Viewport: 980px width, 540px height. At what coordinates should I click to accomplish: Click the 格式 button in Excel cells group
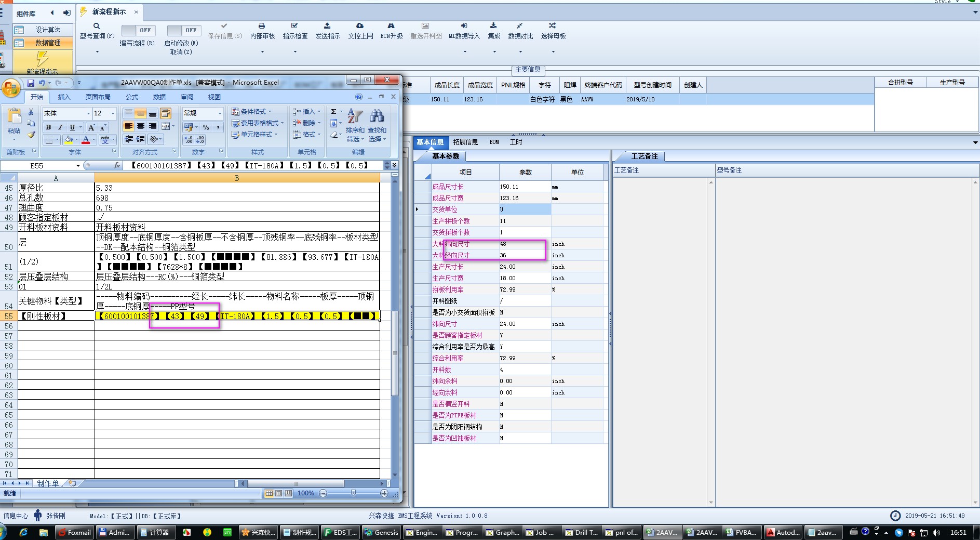coord(304,135)
